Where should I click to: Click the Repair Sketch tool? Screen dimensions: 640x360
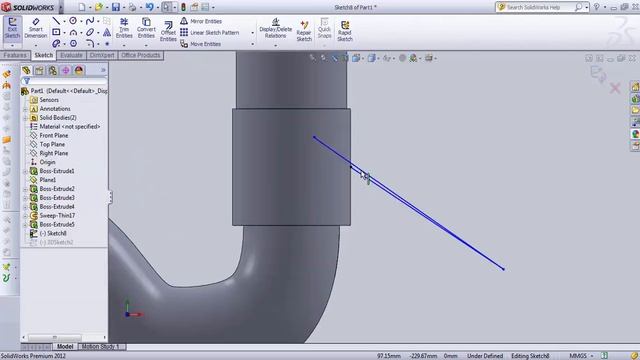click(x=304, y=31)
